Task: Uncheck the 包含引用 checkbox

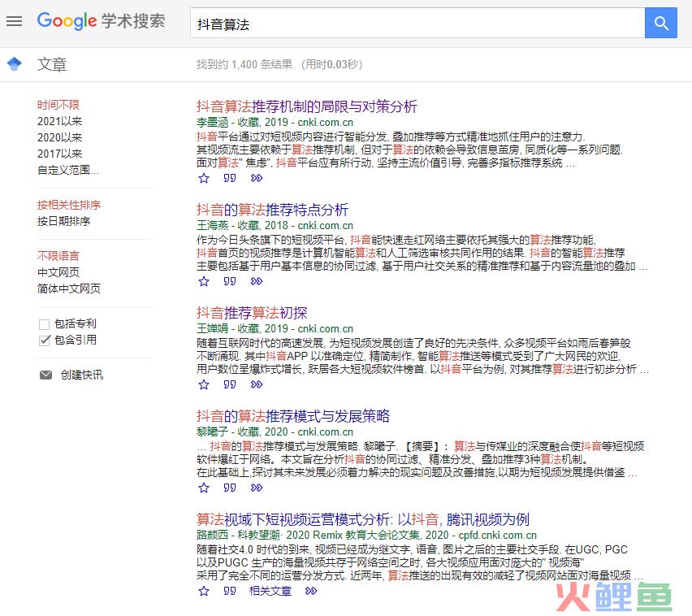Action: (45, 340)
